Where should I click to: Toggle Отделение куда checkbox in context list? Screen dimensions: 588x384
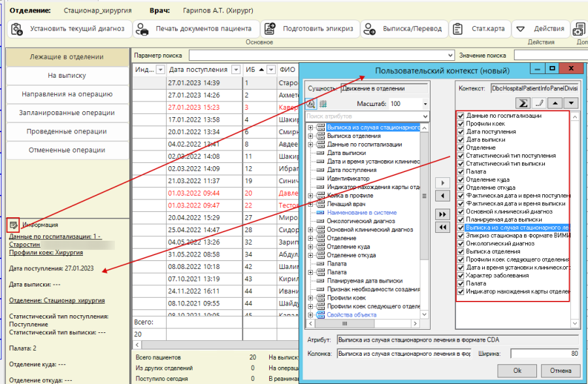(x=461, y=179)
